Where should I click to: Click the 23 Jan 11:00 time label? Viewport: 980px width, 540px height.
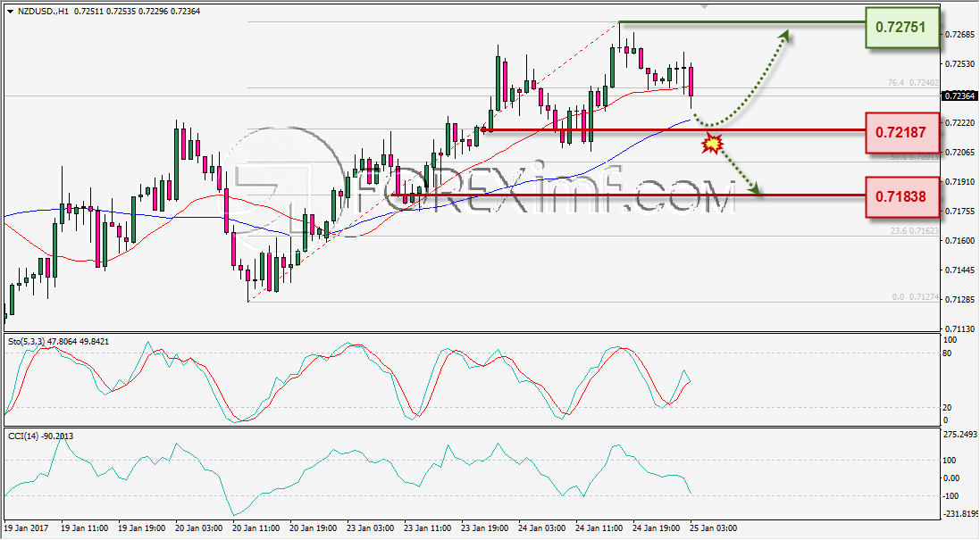coord(428,528)
